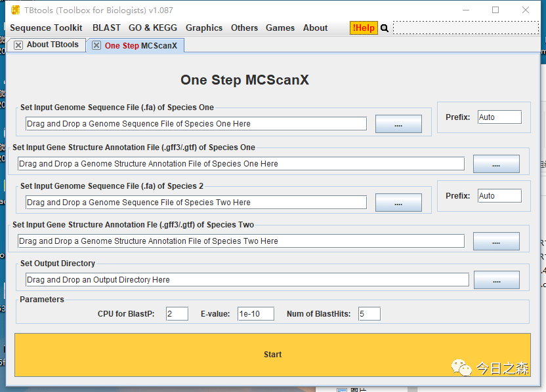The height and width of the screenshot is (392, 546).
Task: Click the 'E-value:' label
Action: 215,314
